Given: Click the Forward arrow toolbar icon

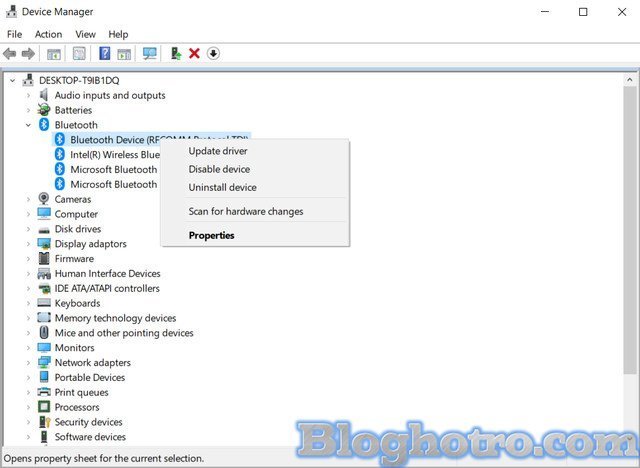Looking at the screenshot, I should pos(28,53).
